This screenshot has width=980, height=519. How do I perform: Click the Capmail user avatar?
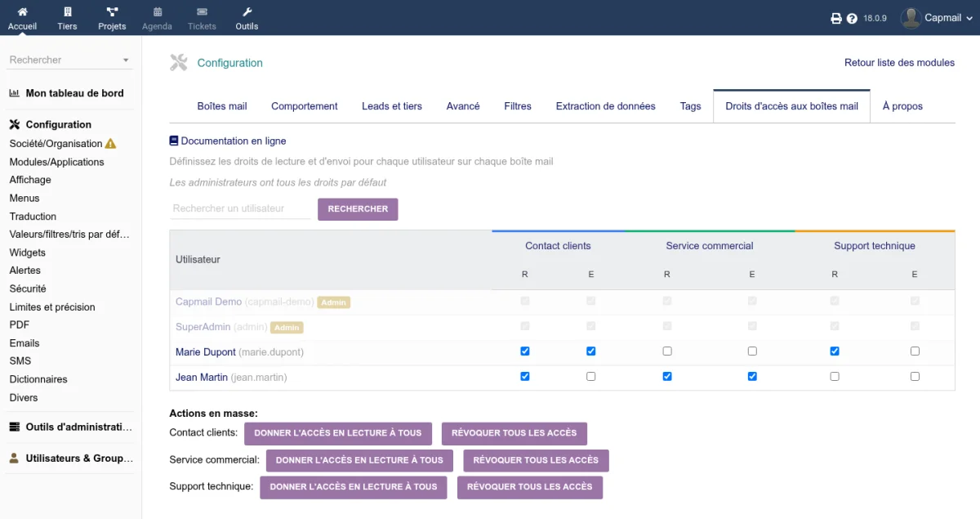tap(911, 18)
